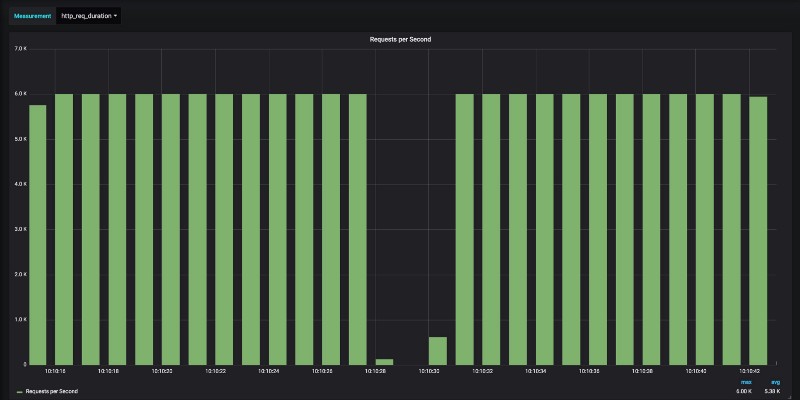Click the 10:10:34 time axis label
The width and height of the screenshot is (800, 400).
535,371
